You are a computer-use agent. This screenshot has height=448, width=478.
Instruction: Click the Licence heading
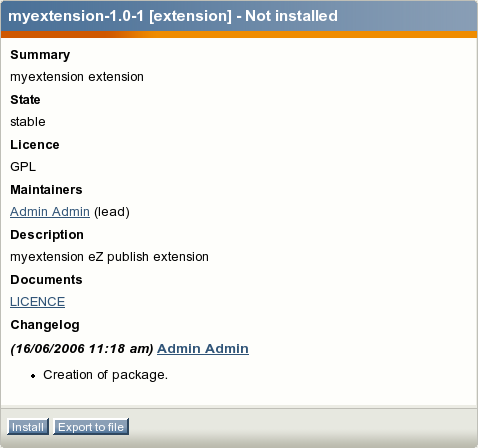pos(35,145)
